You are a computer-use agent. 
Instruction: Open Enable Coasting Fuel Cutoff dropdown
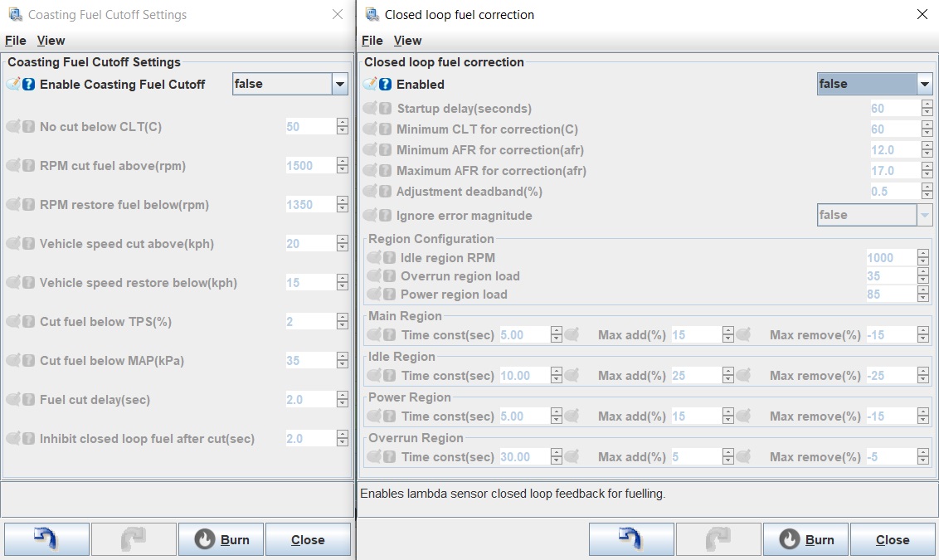(339, 84)
